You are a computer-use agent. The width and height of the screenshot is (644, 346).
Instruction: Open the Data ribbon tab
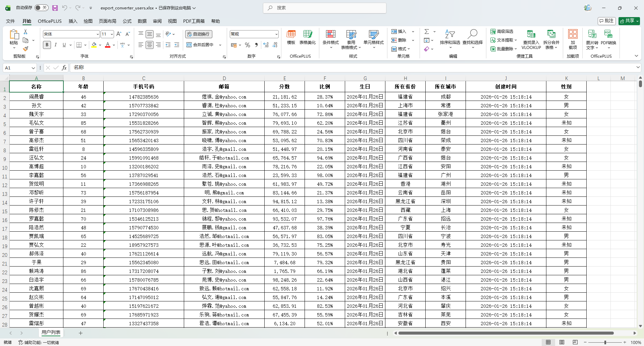142,21
